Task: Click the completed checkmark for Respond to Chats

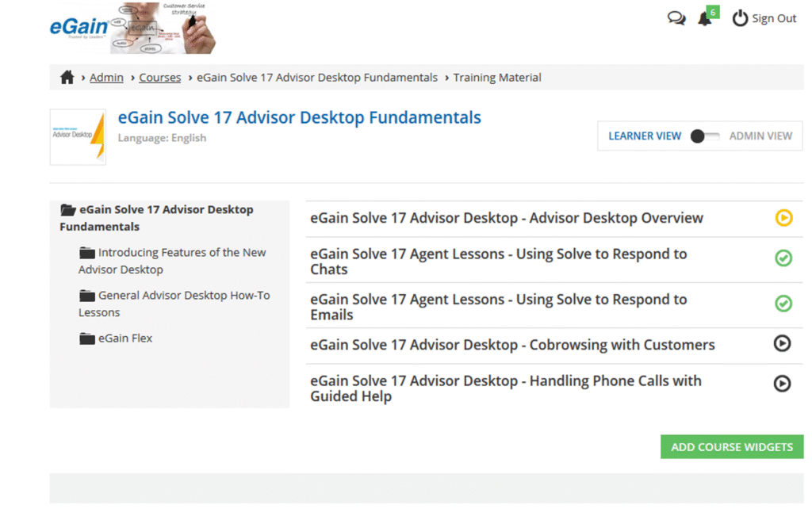Action: click(783, 258)
